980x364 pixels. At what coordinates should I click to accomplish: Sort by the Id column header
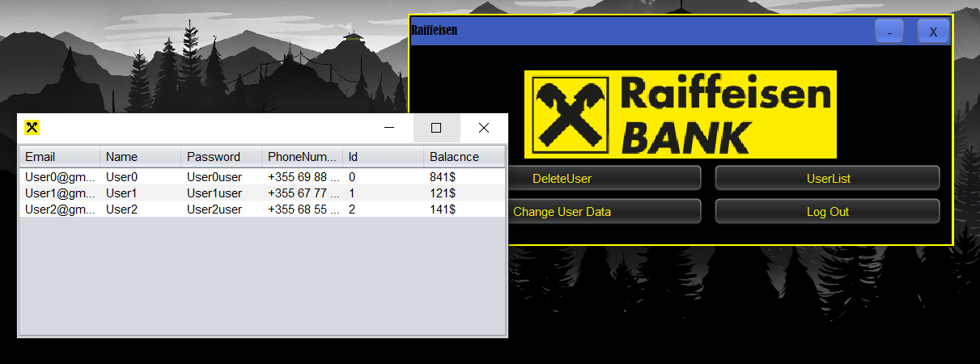(x=384, y=156)
